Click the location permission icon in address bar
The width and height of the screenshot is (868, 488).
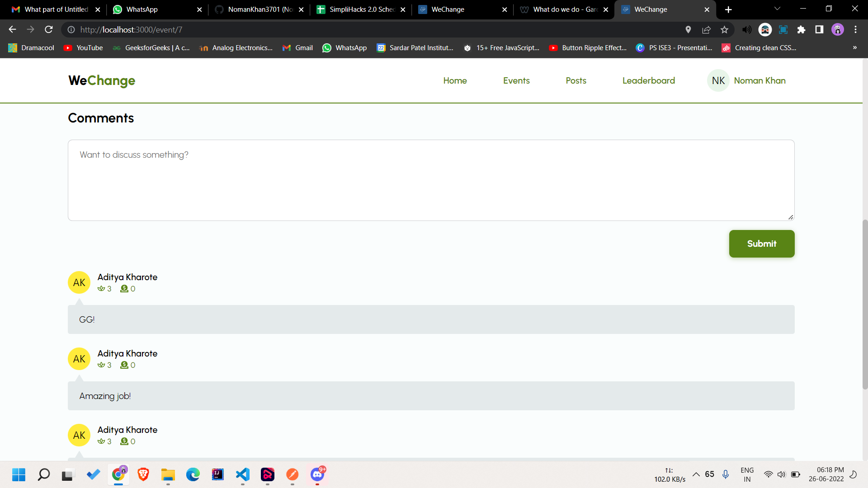(688, 30)
